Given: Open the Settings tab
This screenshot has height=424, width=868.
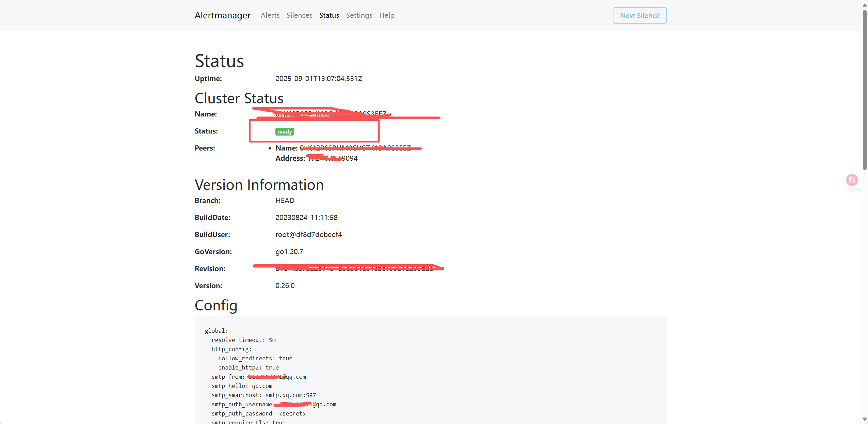Looking at the screenshot, I should [359, 15].
